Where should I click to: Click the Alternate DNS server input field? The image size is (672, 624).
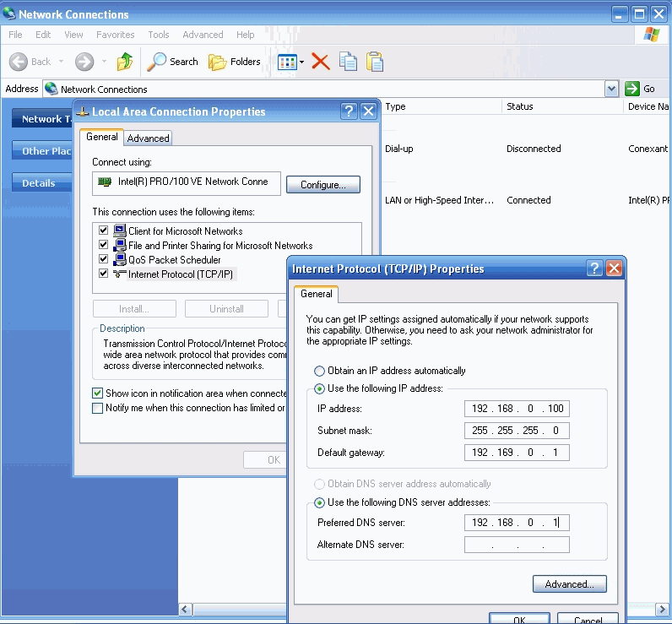click(517, 545)
